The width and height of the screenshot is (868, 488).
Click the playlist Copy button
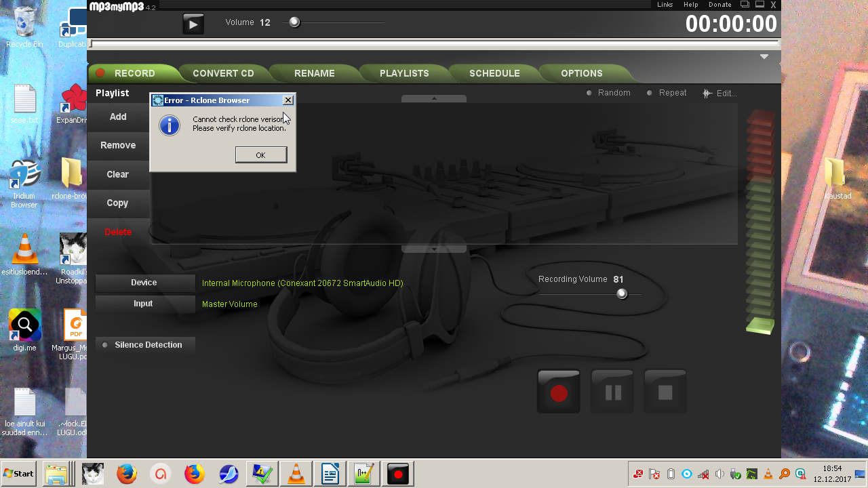[118, 203]
